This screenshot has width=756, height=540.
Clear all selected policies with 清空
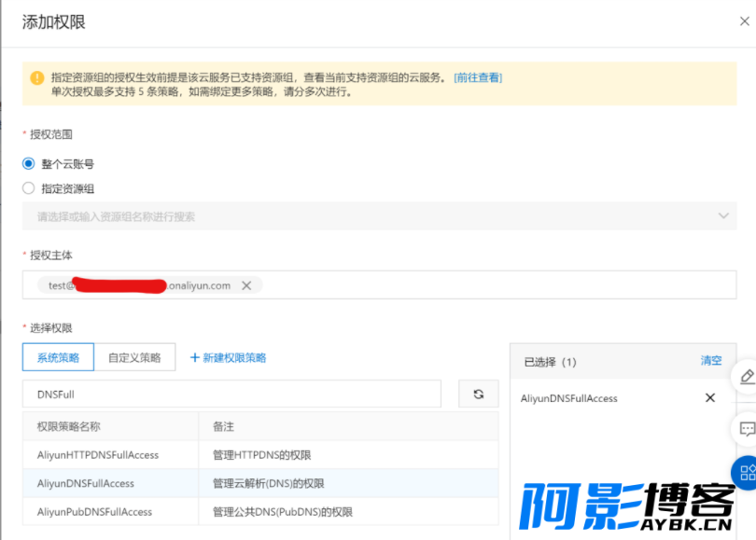point(711,360)
